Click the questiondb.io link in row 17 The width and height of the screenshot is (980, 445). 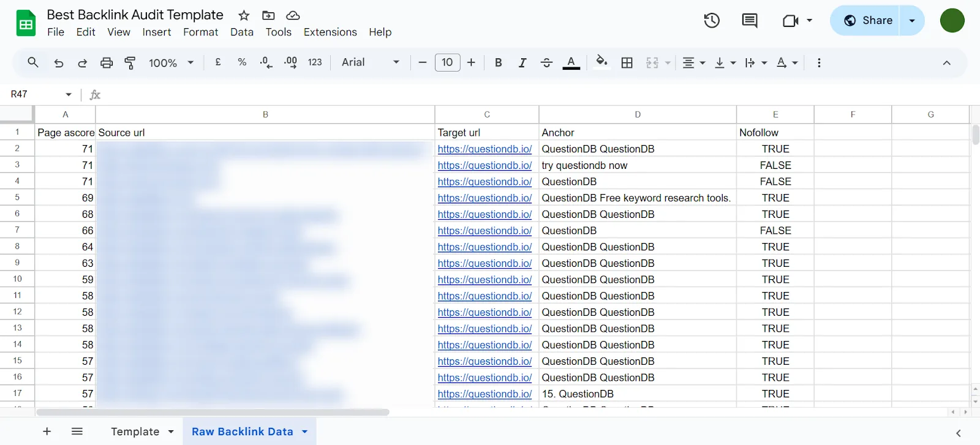tap(484, 394)
